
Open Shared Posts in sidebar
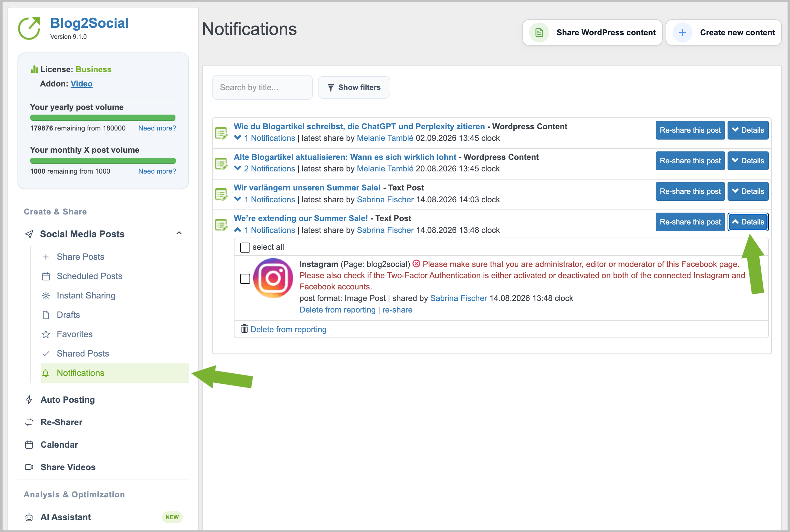(x=83, y=353)
